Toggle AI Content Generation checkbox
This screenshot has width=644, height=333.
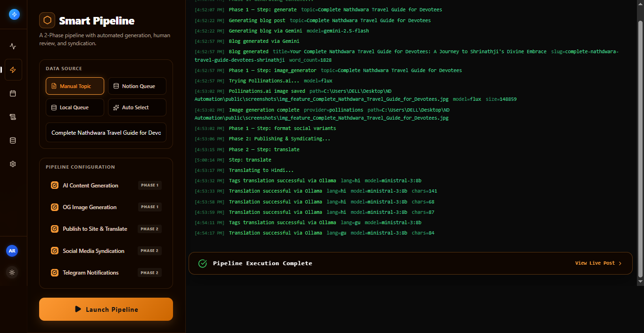[55, 185]
